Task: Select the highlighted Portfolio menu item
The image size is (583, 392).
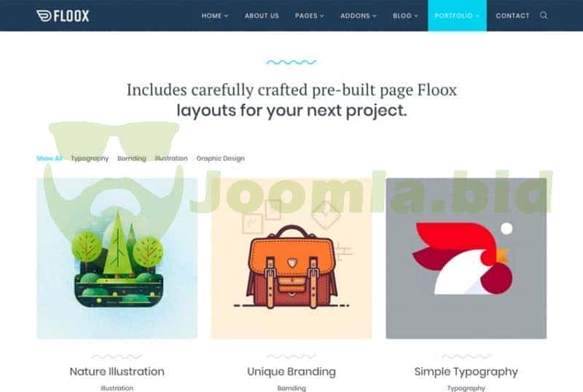Action: (x=457, y=15)
